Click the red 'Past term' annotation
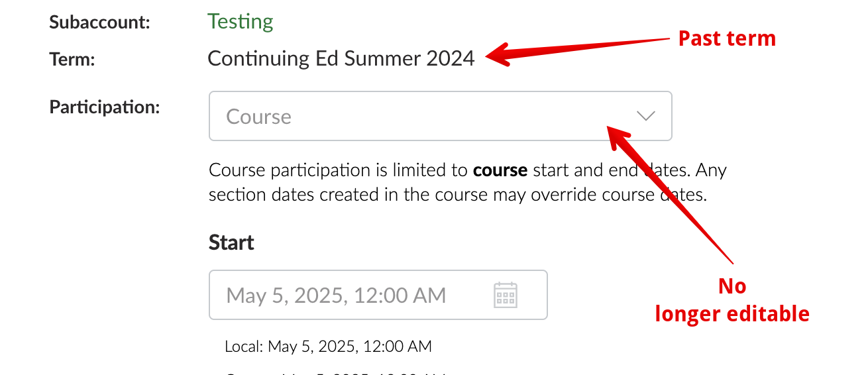The height and width of the screenshot is (375, 868). point(727,38)
